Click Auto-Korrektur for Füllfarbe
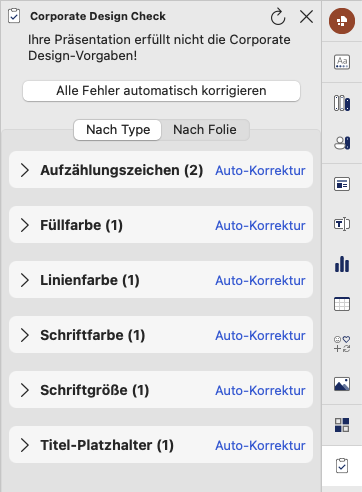362x492 pixels. point(260,225)
